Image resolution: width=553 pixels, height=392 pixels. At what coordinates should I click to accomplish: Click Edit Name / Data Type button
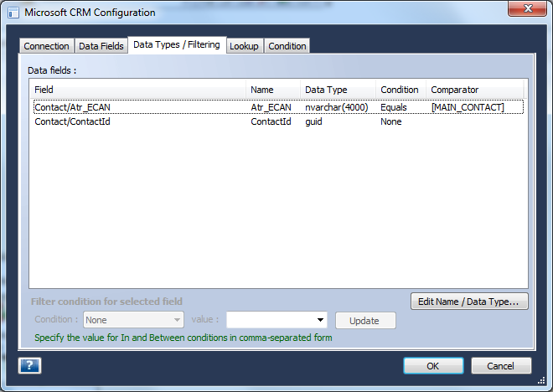point(469,302)
